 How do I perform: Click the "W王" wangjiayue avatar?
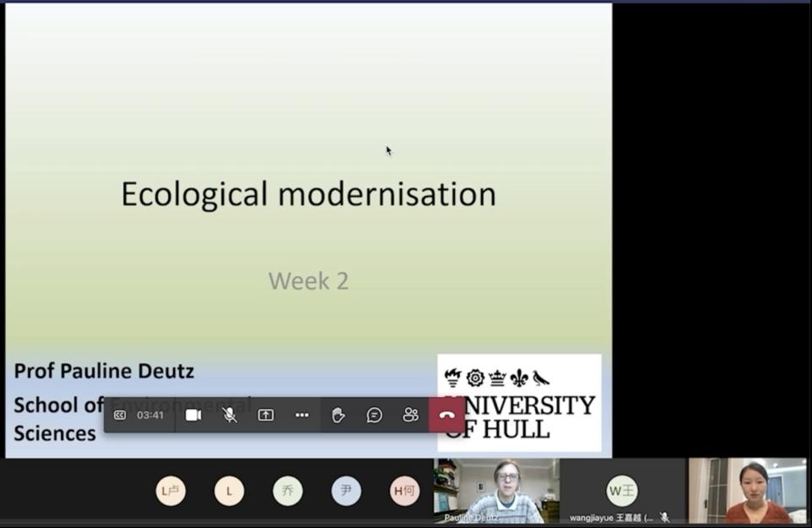(622, 490)
